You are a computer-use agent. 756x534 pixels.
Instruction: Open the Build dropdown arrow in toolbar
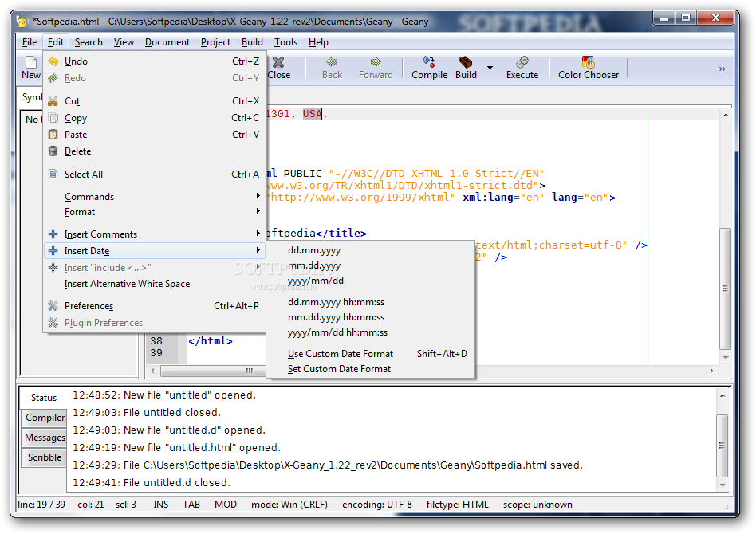(490, 68)
